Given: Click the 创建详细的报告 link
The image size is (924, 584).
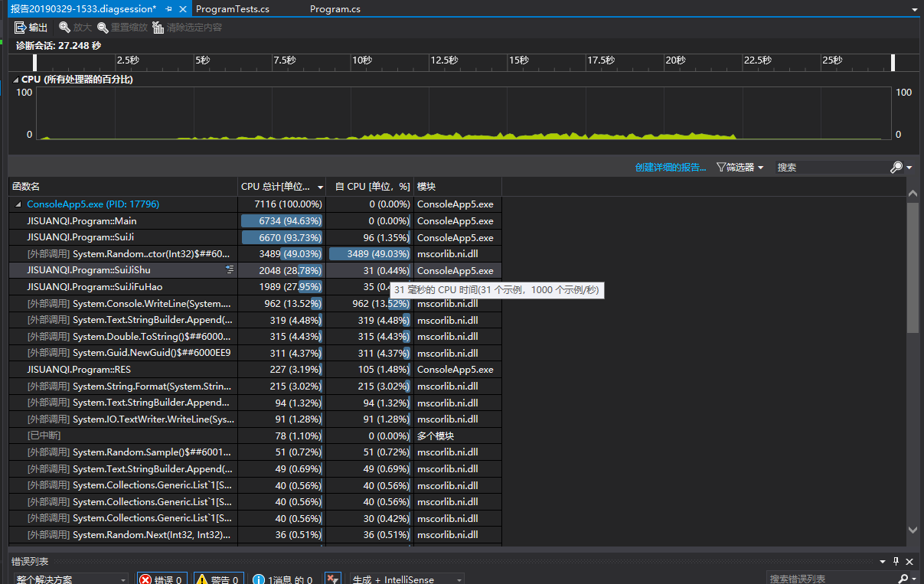Looking at the screenshot, I should (671, 167).
